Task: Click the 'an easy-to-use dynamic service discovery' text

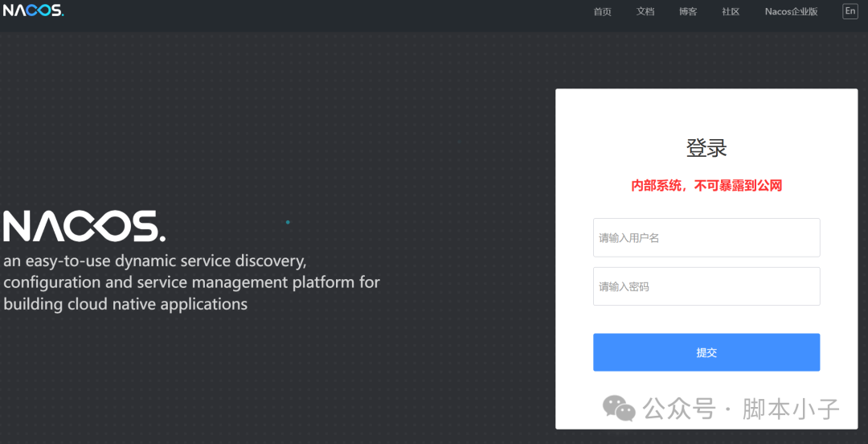Action: 154,260
